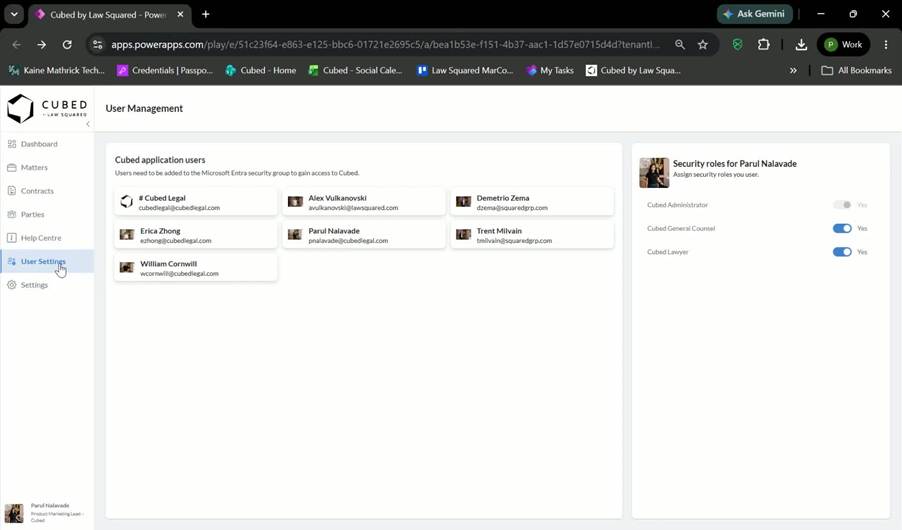Go to Matters in the sidebar
The width and height of the screenshot is (902, 530).
point(47,167)
